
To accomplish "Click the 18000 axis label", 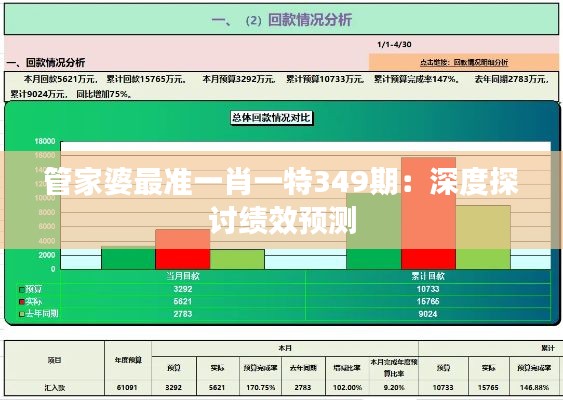I will (45, 141).
